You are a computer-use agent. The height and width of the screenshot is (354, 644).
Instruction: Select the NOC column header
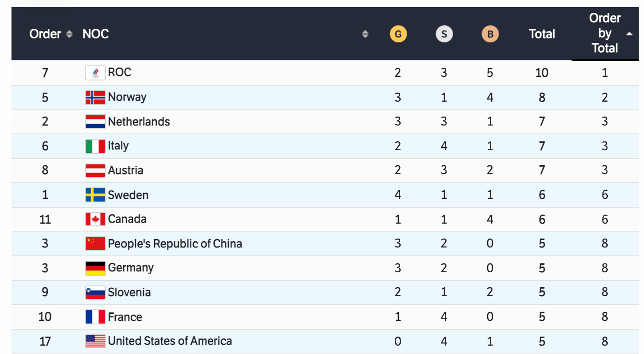(x=95, y=34)
